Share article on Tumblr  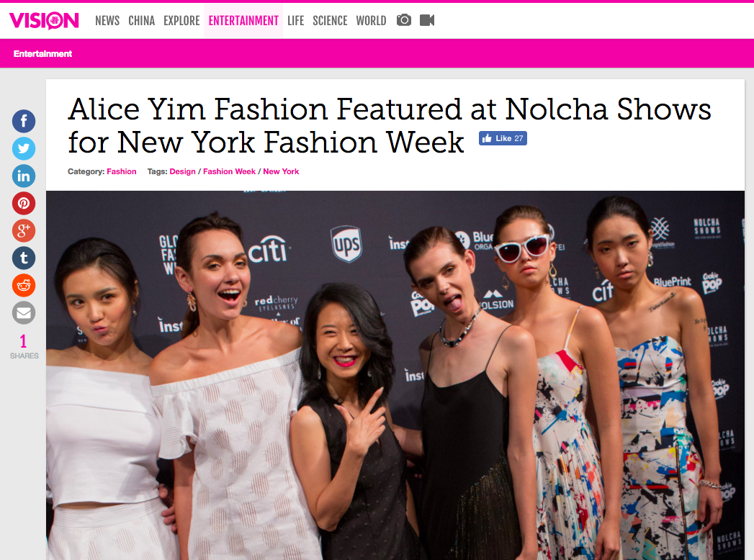tap(24, 258)
